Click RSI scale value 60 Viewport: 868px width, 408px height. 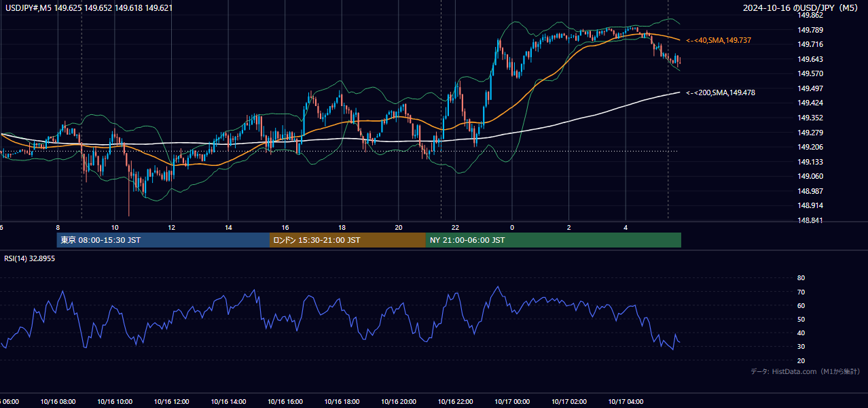tap(801, 305)
